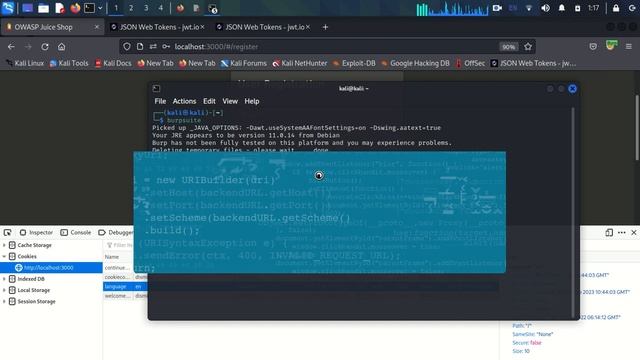Open the tracking protection shield icon
Image resolution: width=640 pixels, height=360 pixels.
pyautogui.click(x=127, y=47)
